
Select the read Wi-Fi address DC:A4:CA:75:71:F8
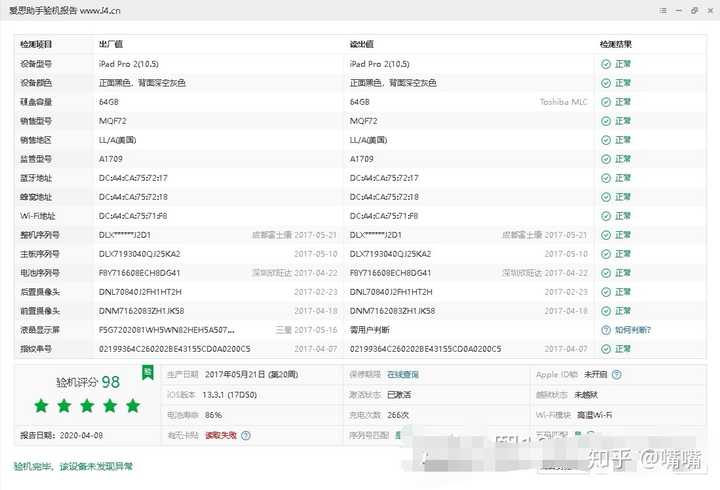pos(384,216)
